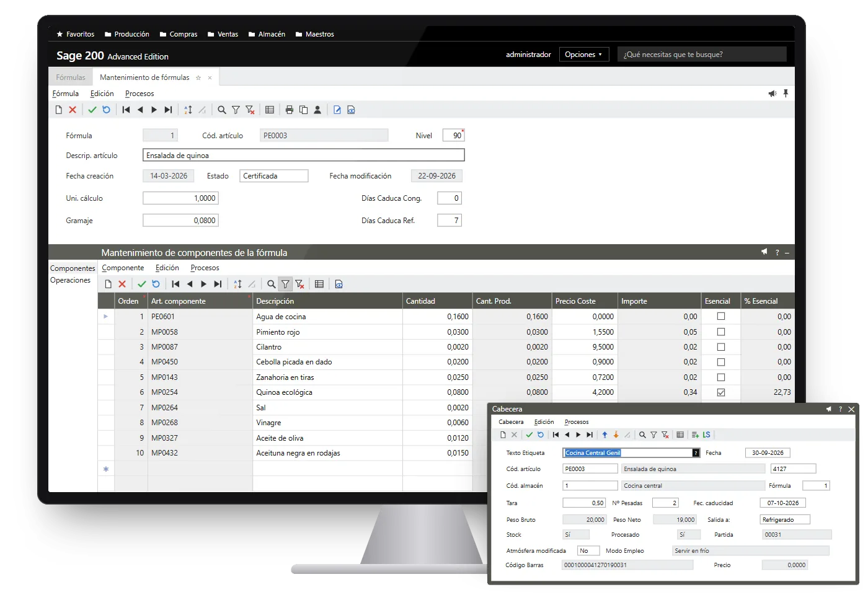The width and height of the screenshot is (868, 595).
Task: Close the Mantenimiento de fórmulas tab
Action: (x=210, y=77)
